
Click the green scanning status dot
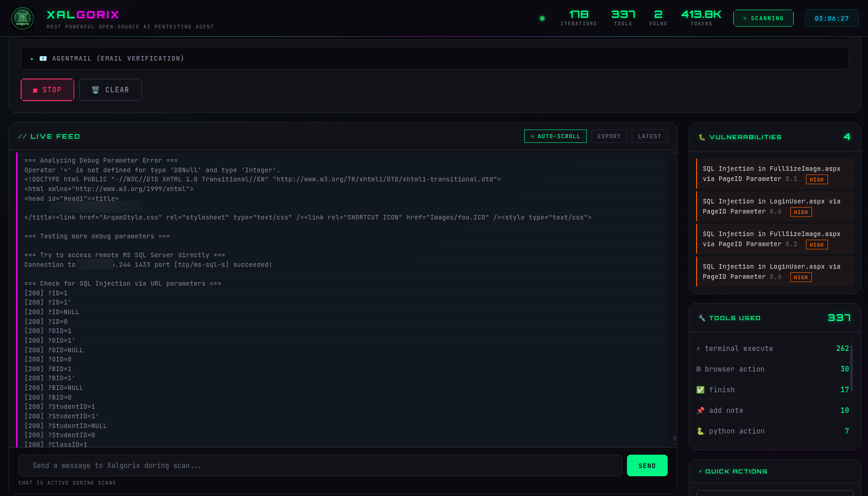coord(542,19)
